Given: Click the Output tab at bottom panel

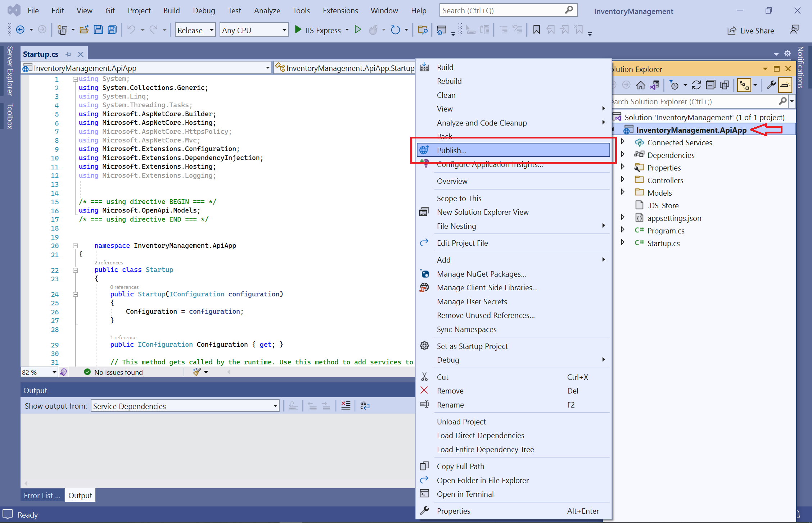Looking at the screenshot, I should 77,495.
